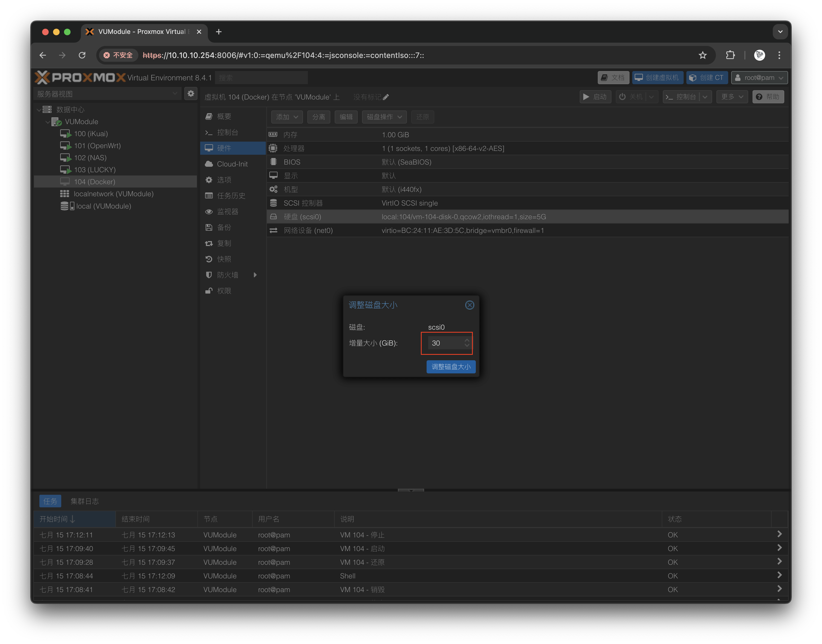Reload the page
Screen dimensions: 822x644
tap(82, 55)
